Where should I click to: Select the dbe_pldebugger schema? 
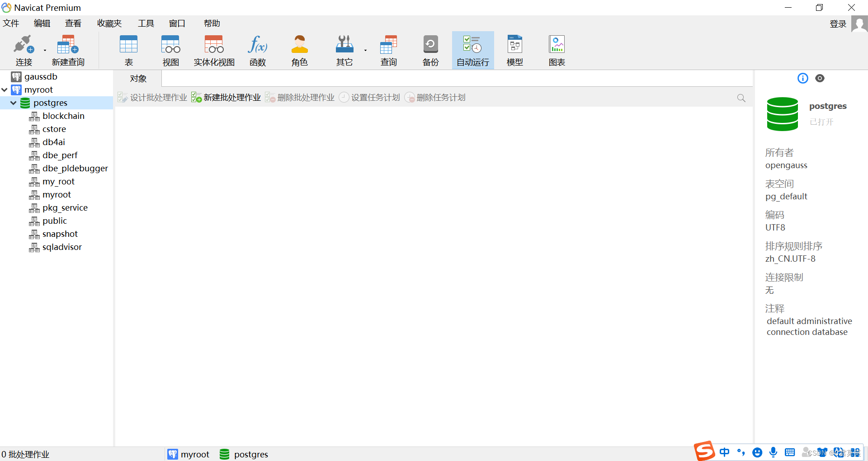(75, 168)
